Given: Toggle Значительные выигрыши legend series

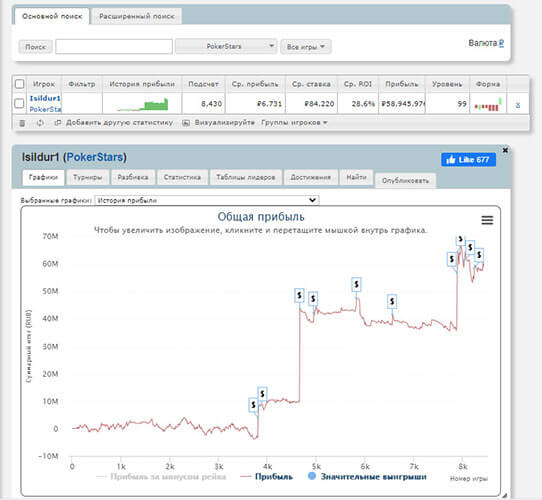Looking at the screenshot, I should 367,476.
